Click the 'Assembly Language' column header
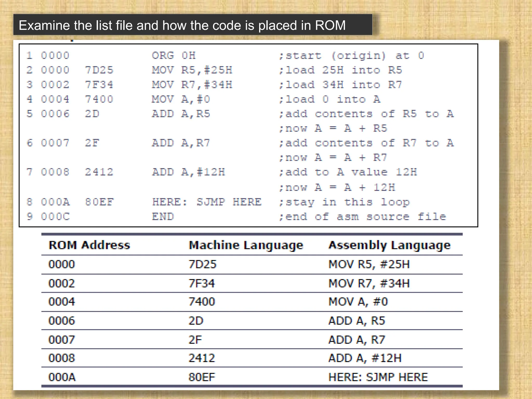 pyautogui.click(x=390, y=245)
